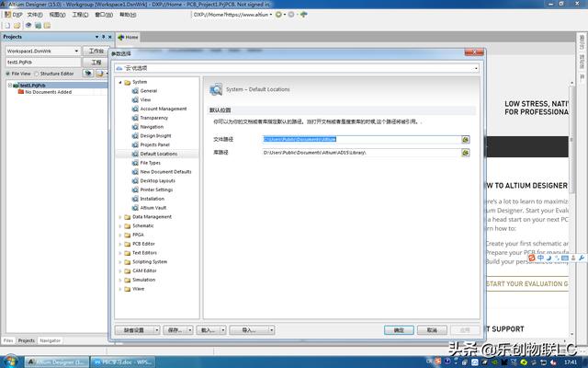Click the refresh project icon beside Structure Editor

(88, 74)
